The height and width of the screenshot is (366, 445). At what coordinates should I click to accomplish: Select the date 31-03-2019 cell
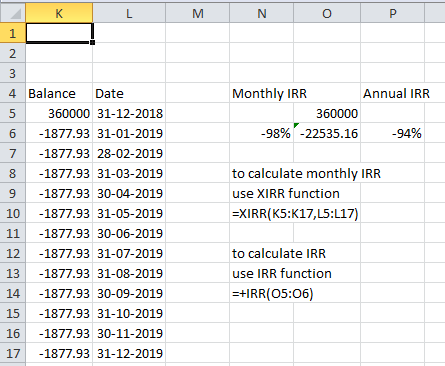pos(129,173)
